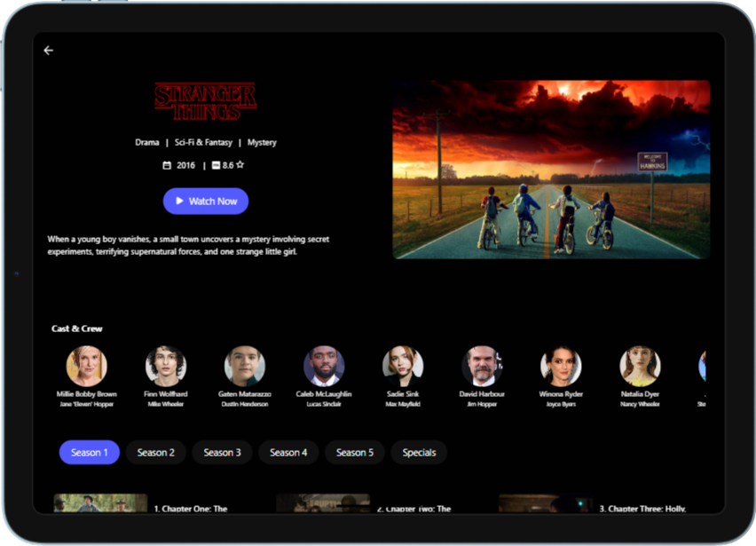This screenshot has width=756, height=546.
Task: Click the Stranger Things backdrop poster image
Action: [x=551, y=170]
